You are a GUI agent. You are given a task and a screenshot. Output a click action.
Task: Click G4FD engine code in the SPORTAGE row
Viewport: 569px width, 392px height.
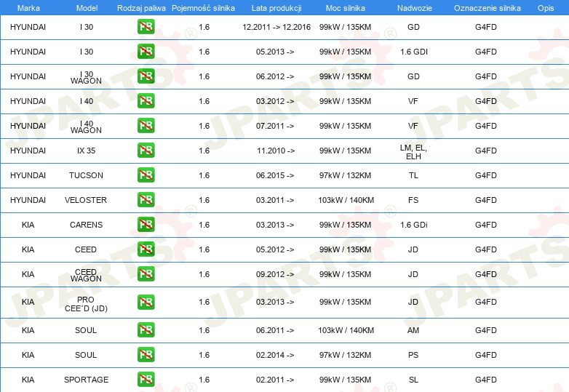486,380
